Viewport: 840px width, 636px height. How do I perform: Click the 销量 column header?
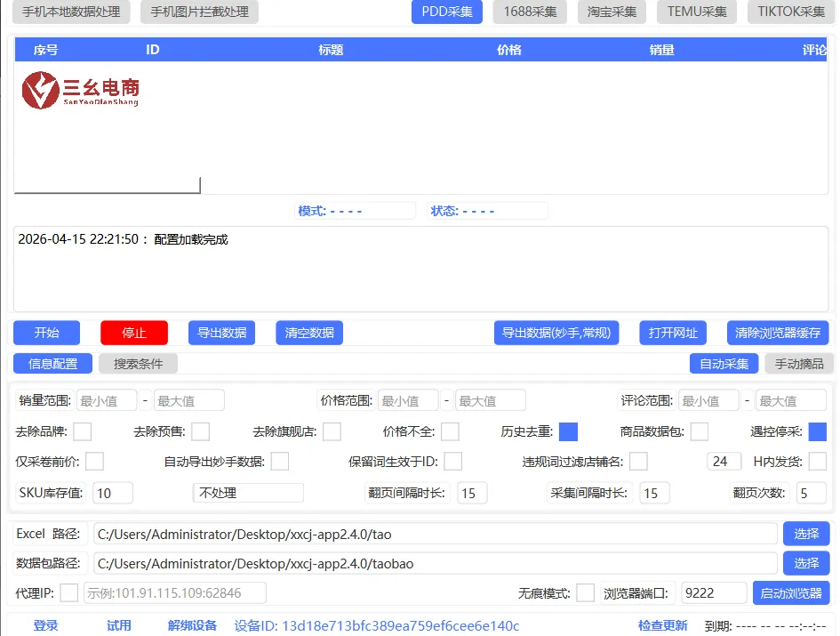661,50
